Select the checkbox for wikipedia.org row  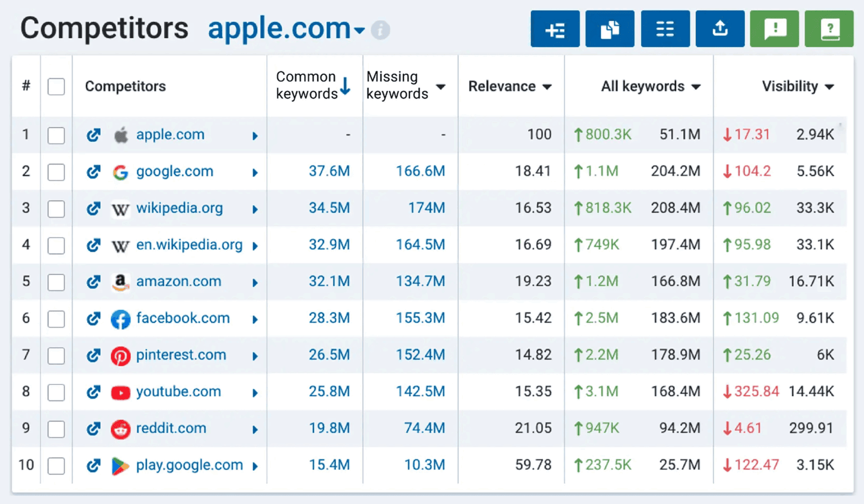pyautogui.click(x=56, y=209)
